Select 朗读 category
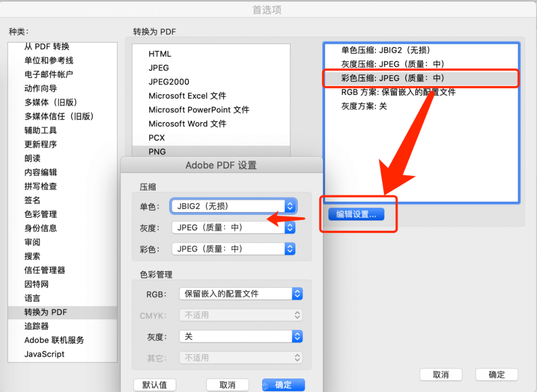The height and width of the screenshot is (392, 537). [x=63, y=158]
